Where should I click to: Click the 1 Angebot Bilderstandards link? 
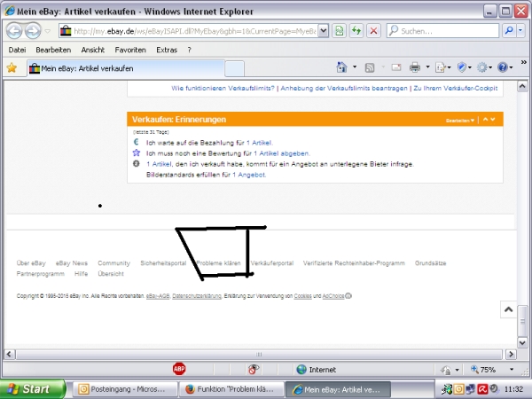point(248,175)
